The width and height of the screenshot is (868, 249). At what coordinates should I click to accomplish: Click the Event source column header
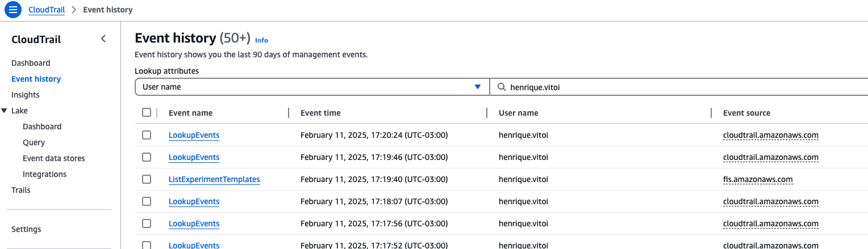(x=746, y=113)
